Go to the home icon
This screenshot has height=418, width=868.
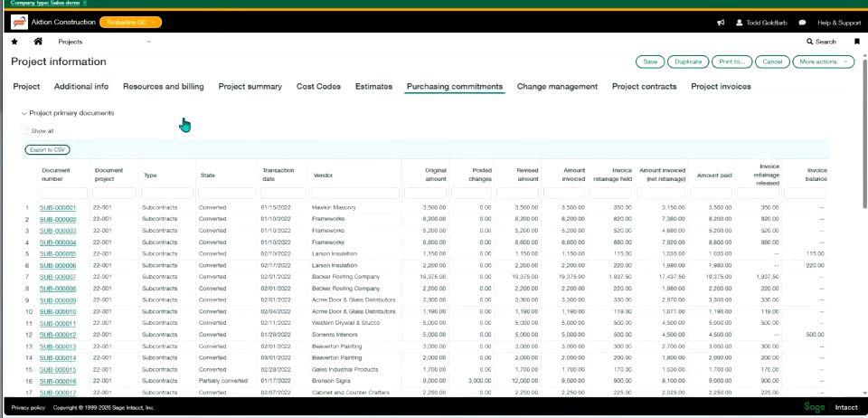click(38, 42)
